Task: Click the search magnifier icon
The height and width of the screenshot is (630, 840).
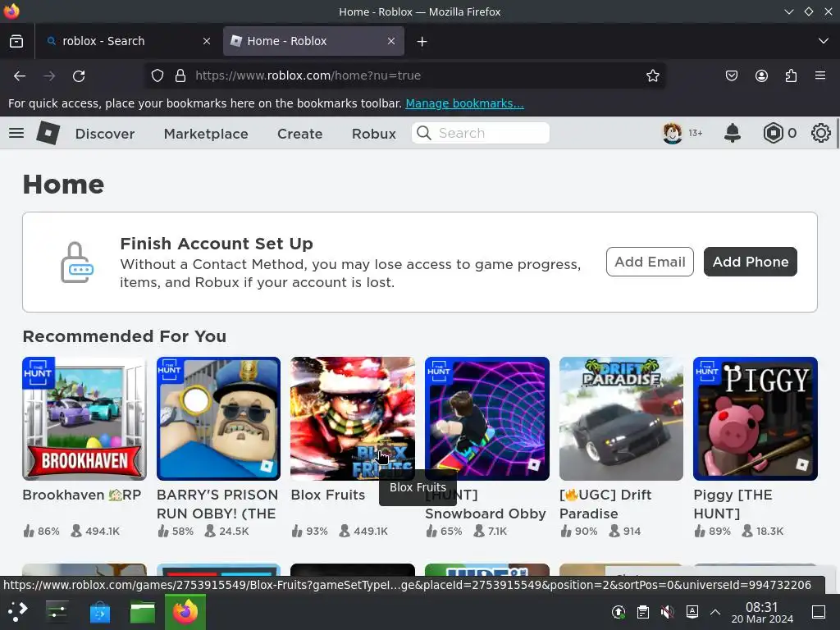Action: tap(424, 133)
